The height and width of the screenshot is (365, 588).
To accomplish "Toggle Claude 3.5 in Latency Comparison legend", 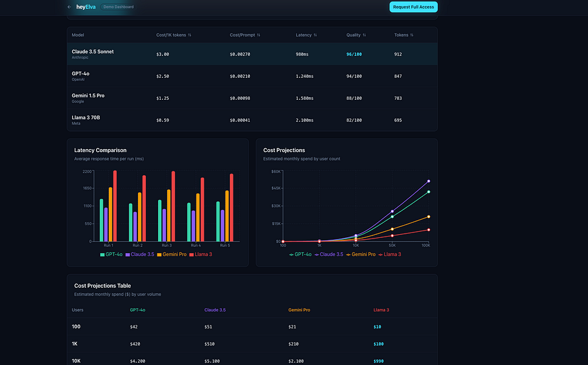I will pos(140,254).
